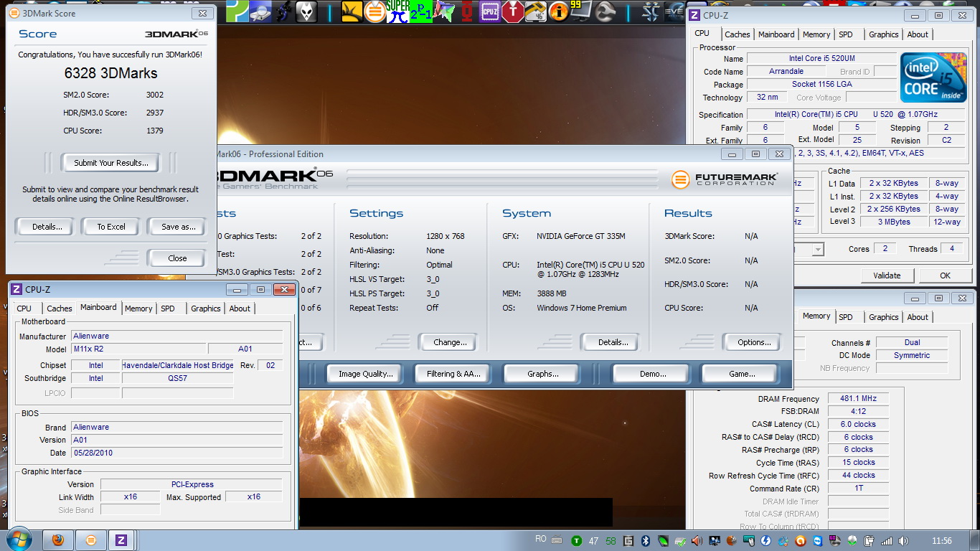Launch Super PI from the top dock
This screenshot has width=980, height=551.
(x=398, y=11)
